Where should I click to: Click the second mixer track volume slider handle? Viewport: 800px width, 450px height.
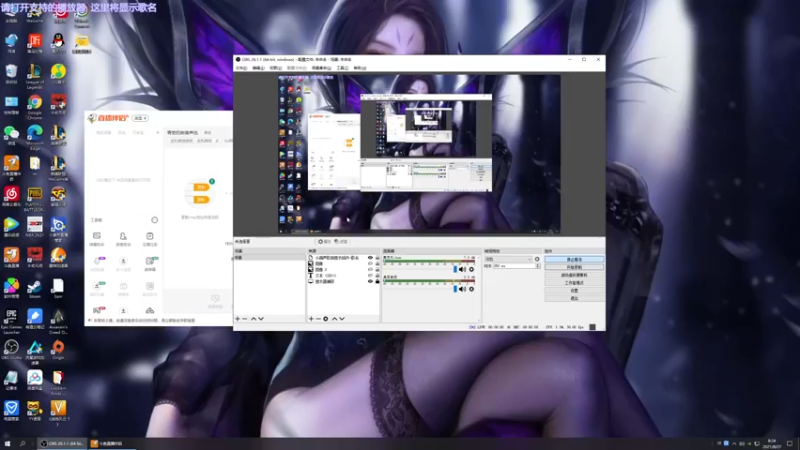455,289
